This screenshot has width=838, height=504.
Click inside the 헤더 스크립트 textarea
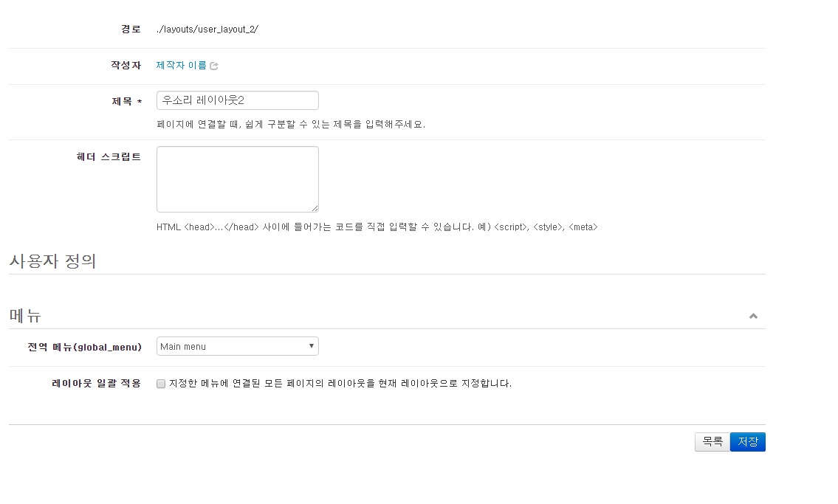pos(236,177)
